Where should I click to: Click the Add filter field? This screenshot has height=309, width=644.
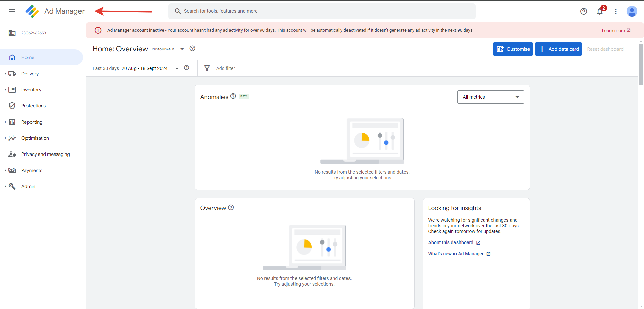(226, 68)
